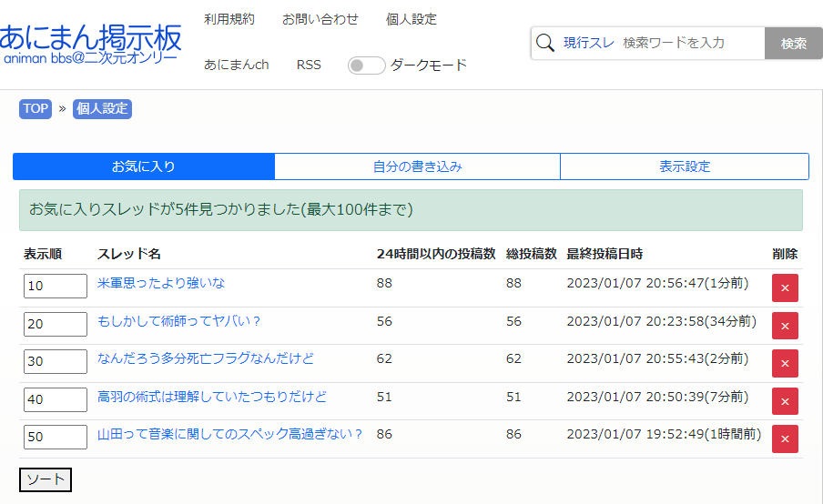Switch to the 自分の書き込み tab
Screen dimensions: 823x504
[417, 166]
